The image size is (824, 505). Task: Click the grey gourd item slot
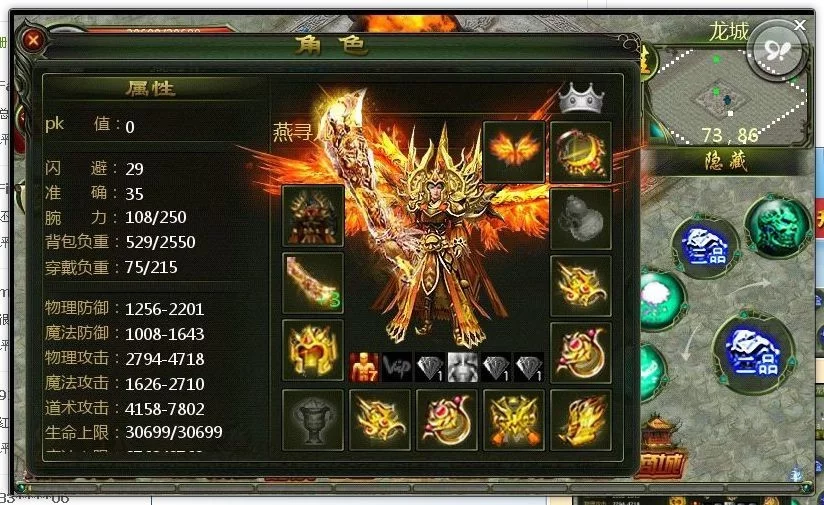tap(581, 219)
